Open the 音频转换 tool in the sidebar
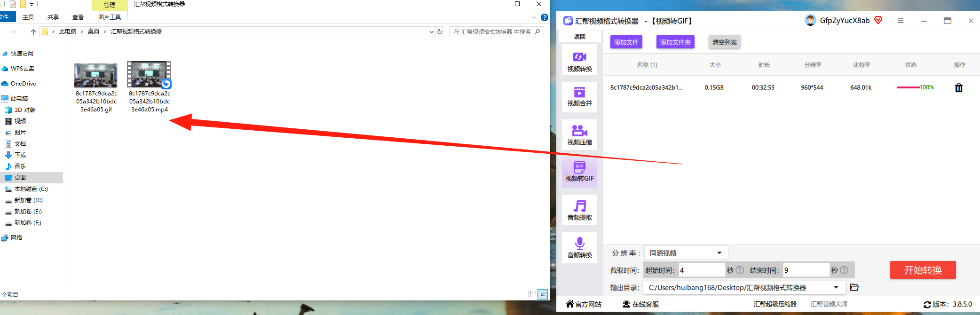The height and width of the screenshot is (315, 980). (x=579, y=247)
